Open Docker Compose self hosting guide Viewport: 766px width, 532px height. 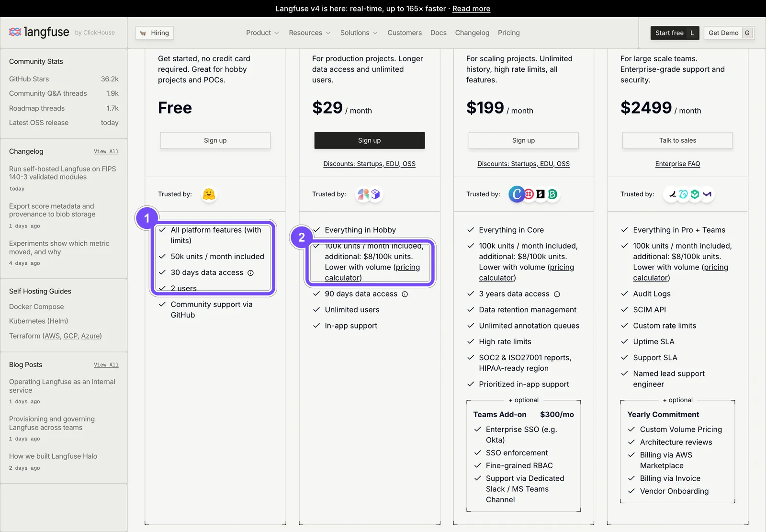[36, 306]
